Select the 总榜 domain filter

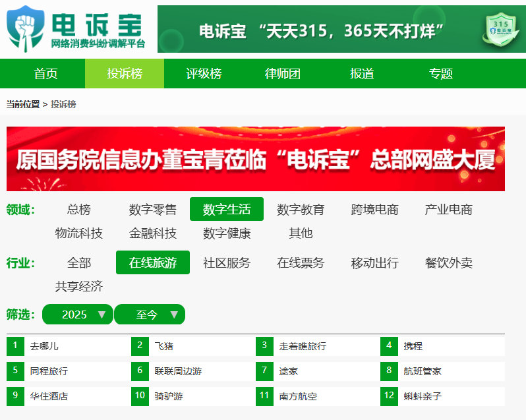(79, 209)
